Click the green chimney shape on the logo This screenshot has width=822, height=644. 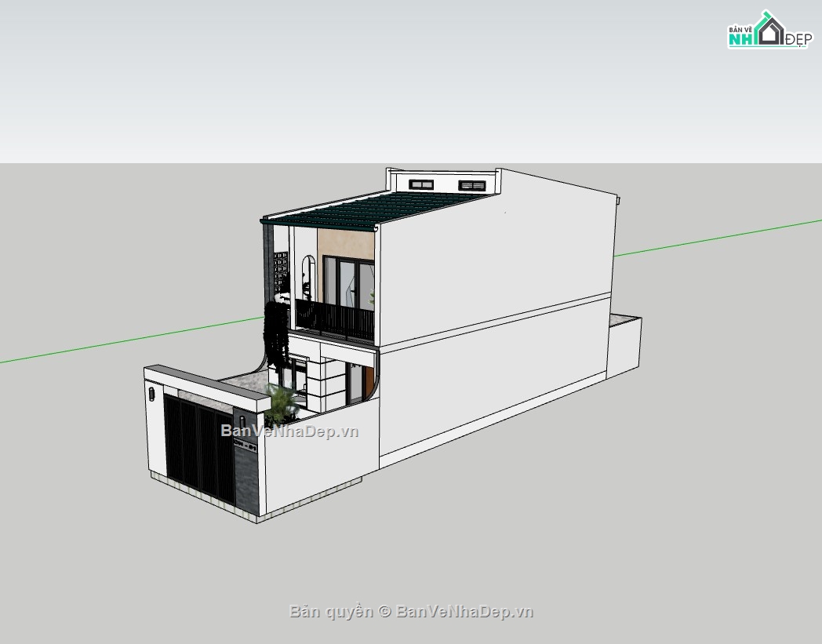[x=766, y=15]
